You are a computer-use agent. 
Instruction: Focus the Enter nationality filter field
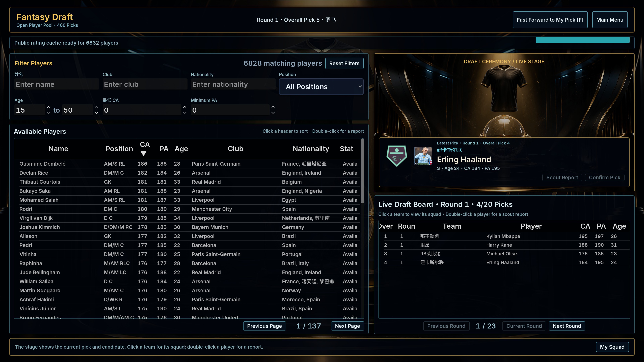click(x=233, y=84)
